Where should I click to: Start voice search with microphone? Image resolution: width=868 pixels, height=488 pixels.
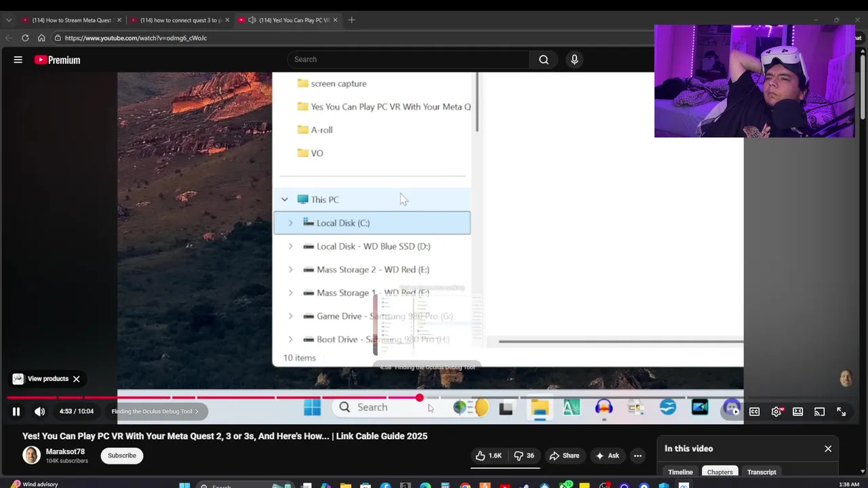point(574,60)
